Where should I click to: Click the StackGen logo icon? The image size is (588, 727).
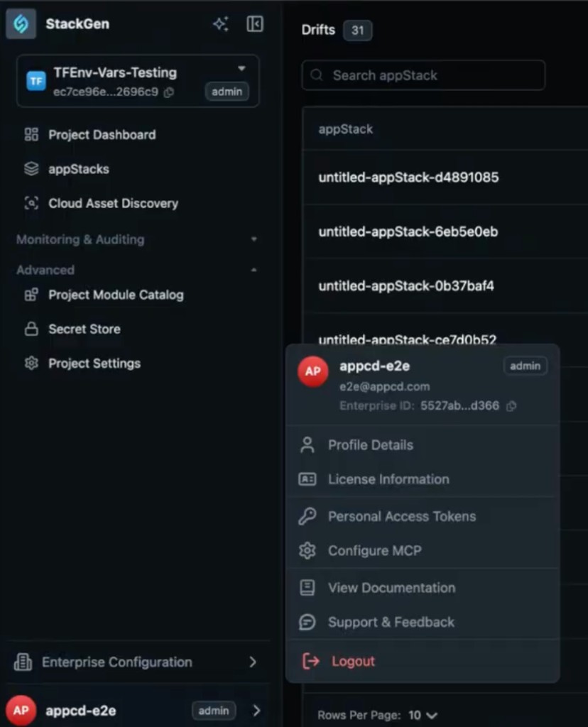point(21,23)
